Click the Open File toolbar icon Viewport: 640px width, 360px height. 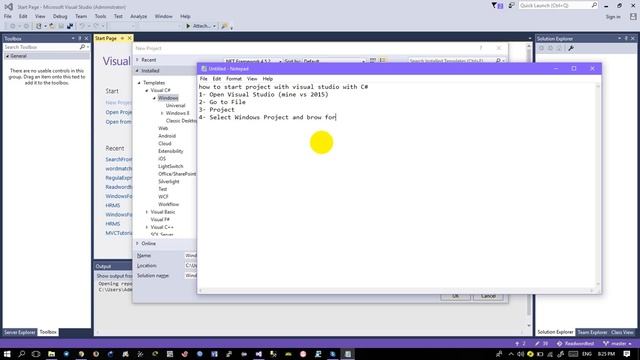[52, 26]
